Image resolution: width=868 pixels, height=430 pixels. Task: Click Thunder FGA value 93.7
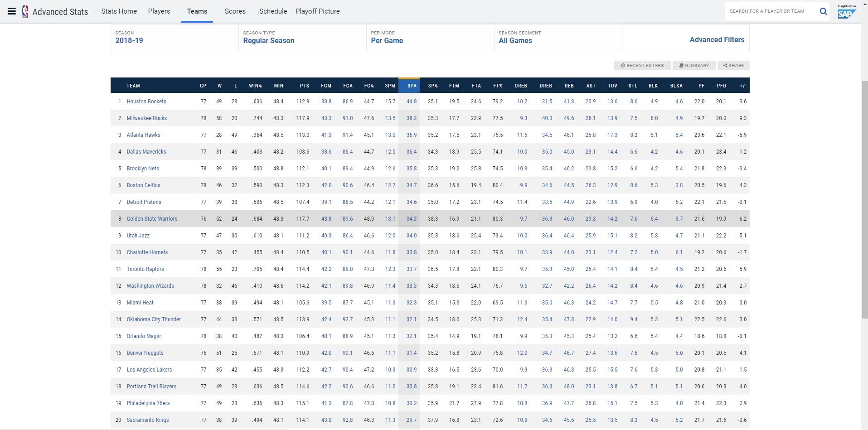point(348,319)
